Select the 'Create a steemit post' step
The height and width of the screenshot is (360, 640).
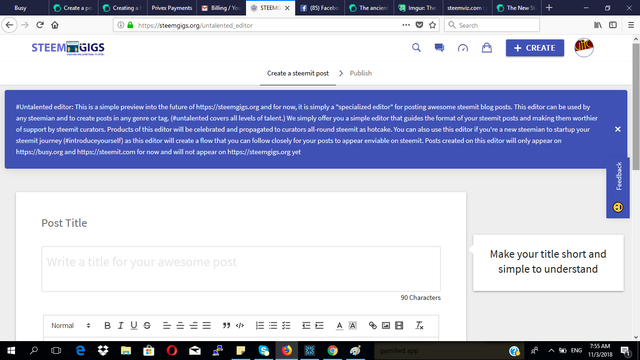pos(298,73)
